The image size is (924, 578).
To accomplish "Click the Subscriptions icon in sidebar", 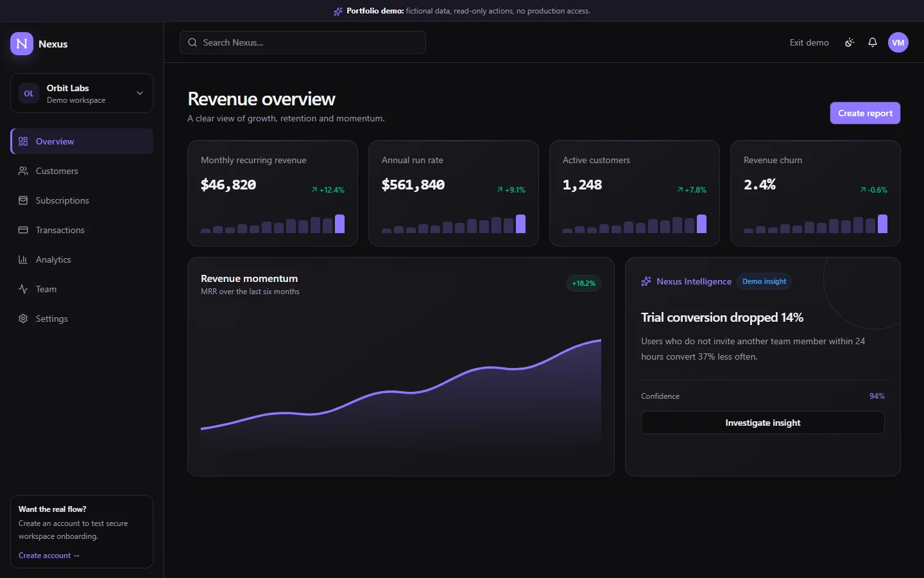I will click(23, 200).
